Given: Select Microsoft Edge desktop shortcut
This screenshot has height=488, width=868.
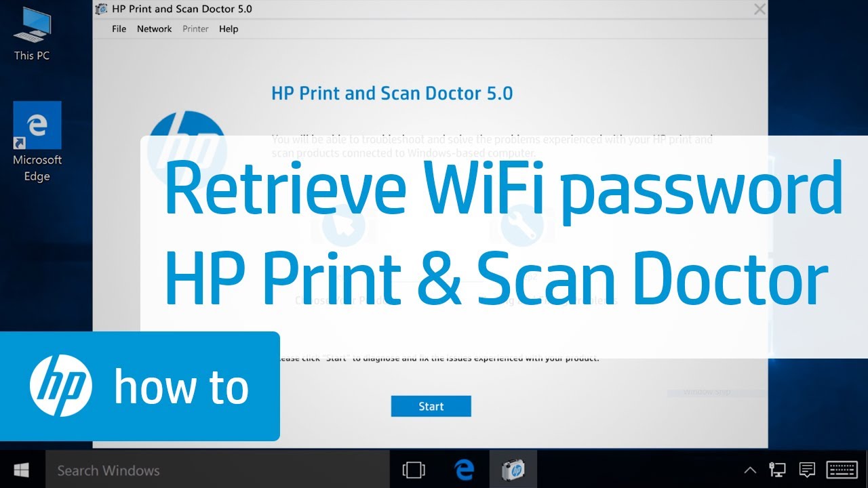Looking at the screenshot, I should [x=37, y=142].
